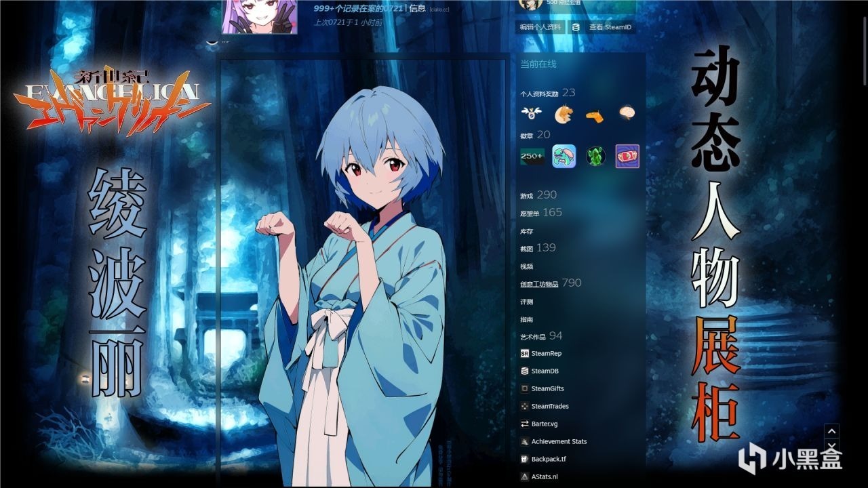The image size is (868, 488).
Task: Click the AStats.nl triangle icon
Action: [525, 476]
